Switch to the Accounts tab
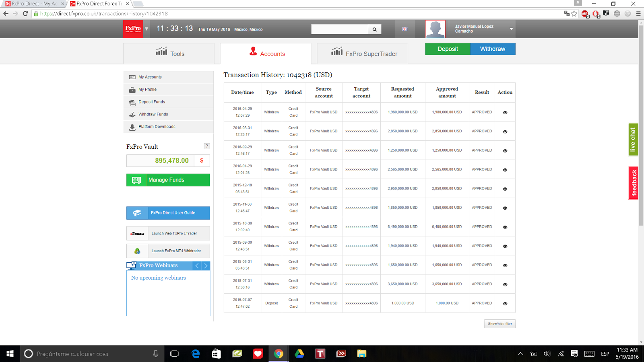The height and width of the screenshot is (362, 644). (x=266, y=53)
